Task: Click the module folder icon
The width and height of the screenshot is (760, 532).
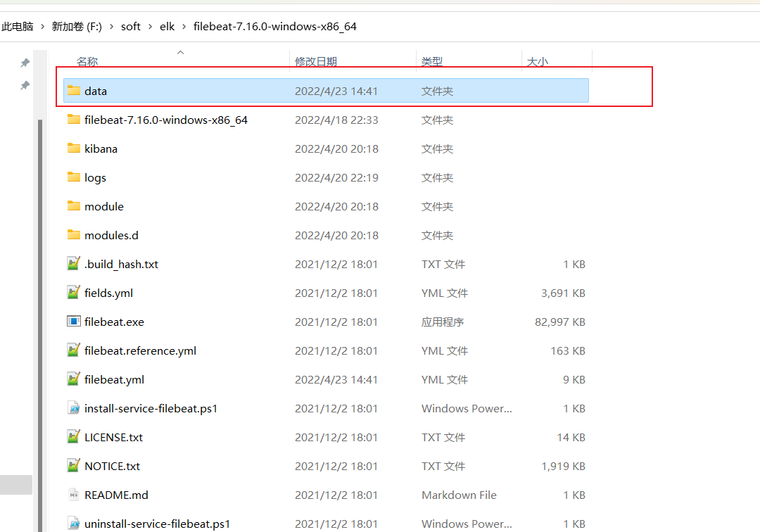Action: tap(74, 206)
